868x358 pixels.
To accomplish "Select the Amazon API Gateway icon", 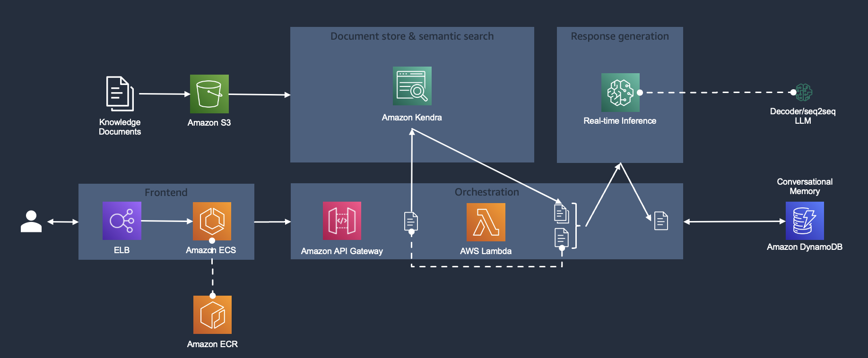I will [x=342, y=221].
